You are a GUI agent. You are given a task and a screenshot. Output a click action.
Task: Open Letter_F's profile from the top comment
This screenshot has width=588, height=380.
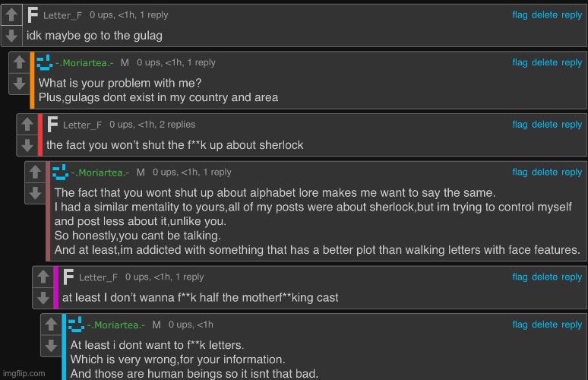click(62, 15)
